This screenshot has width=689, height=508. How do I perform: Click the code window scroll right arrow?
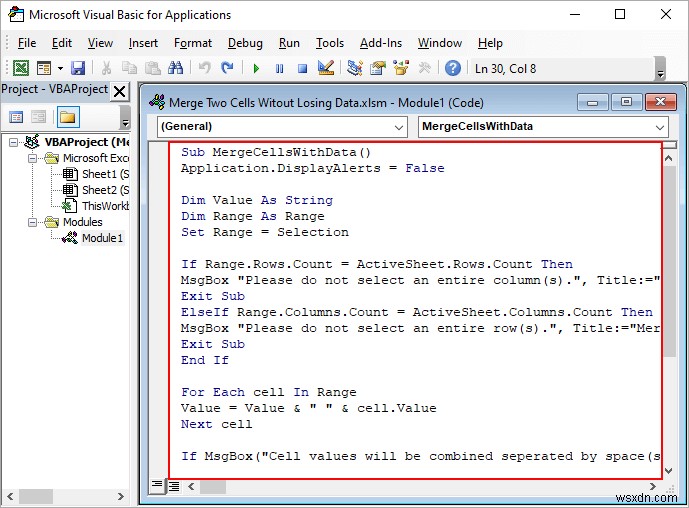653,486
